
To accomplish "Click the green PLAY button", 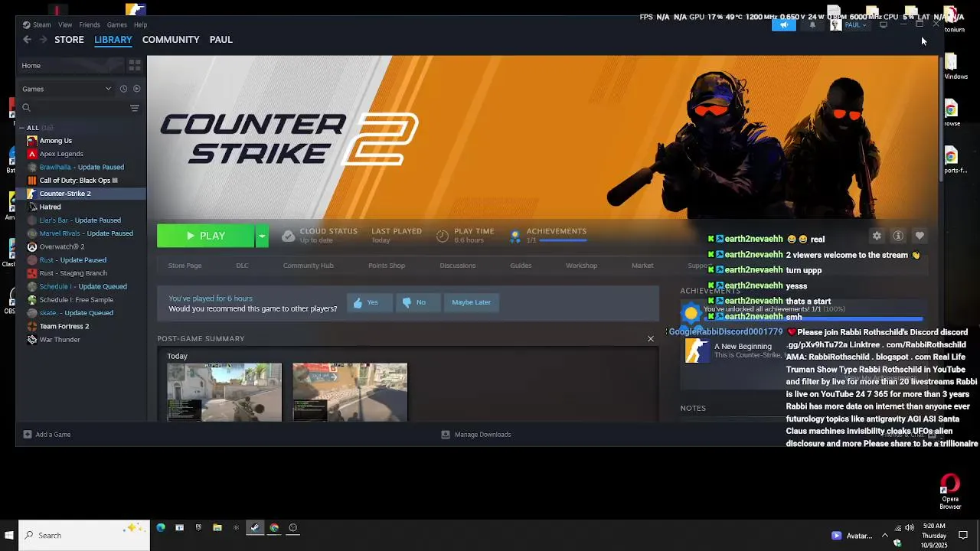I will pos(205,236).
